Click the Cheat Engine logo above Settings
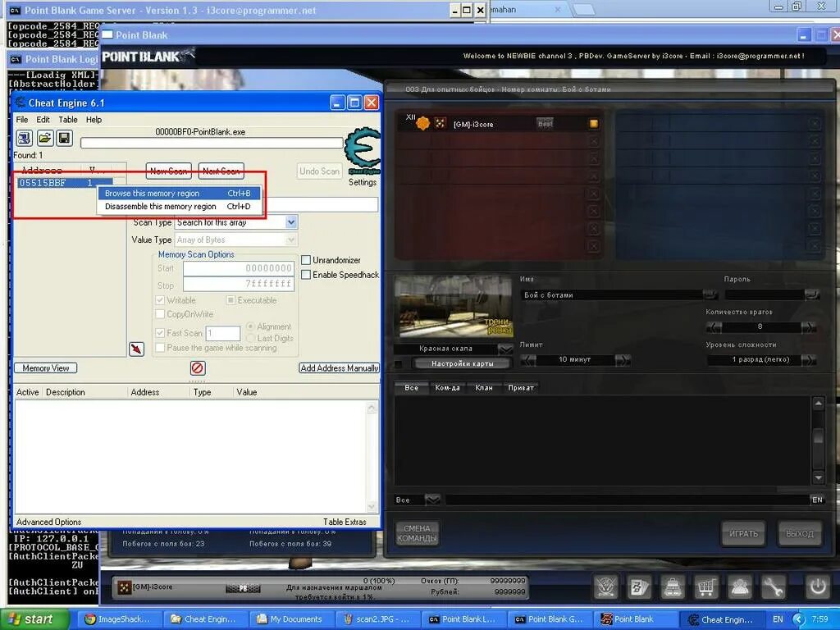The height and width of the screenshot is (630, 840). click(363, 151)
